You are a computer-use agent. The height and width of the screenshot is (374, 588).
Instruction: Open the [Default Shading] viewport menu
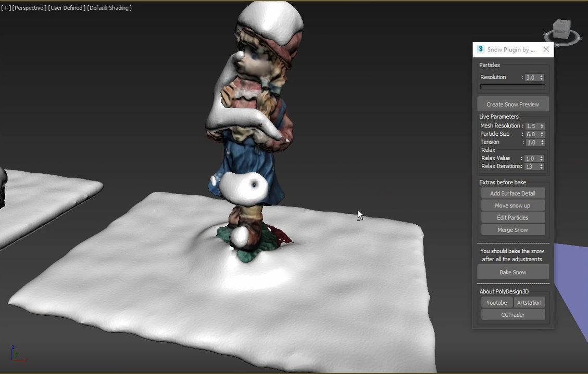(109, 8)
